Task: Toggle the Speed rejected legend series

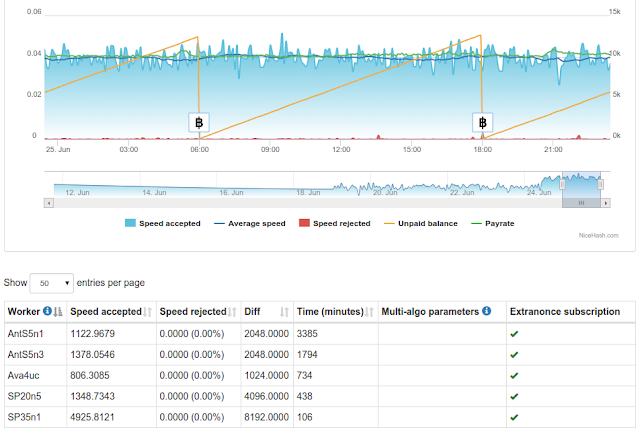Action: point(335,223)
